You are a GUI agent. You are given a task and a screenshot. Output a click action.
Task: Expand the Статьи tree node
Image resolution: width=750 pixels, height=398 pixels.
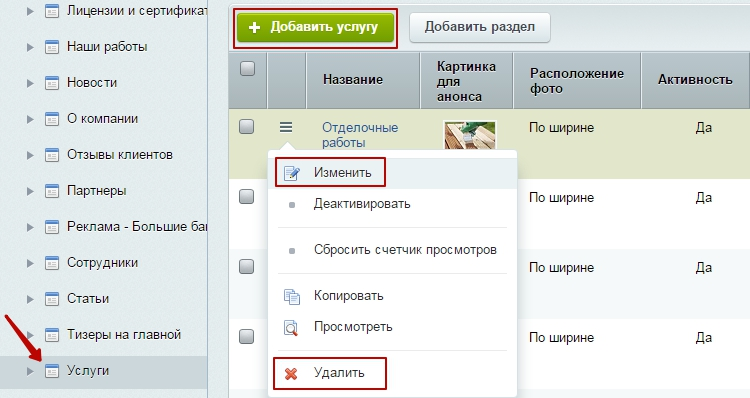coord(30,299)
